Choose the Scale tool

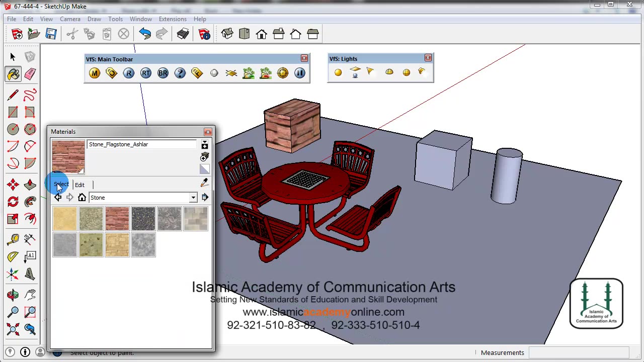click(x=13, y=219)
